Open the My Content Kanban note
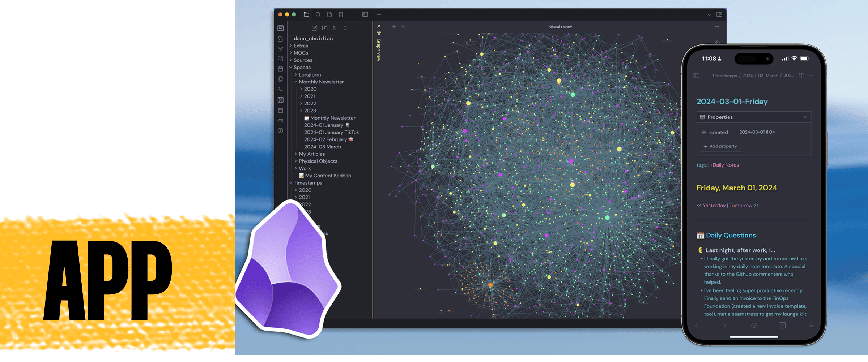Image resolution: width=868 pixels, height=362 pixels. (x=325, y=176)
